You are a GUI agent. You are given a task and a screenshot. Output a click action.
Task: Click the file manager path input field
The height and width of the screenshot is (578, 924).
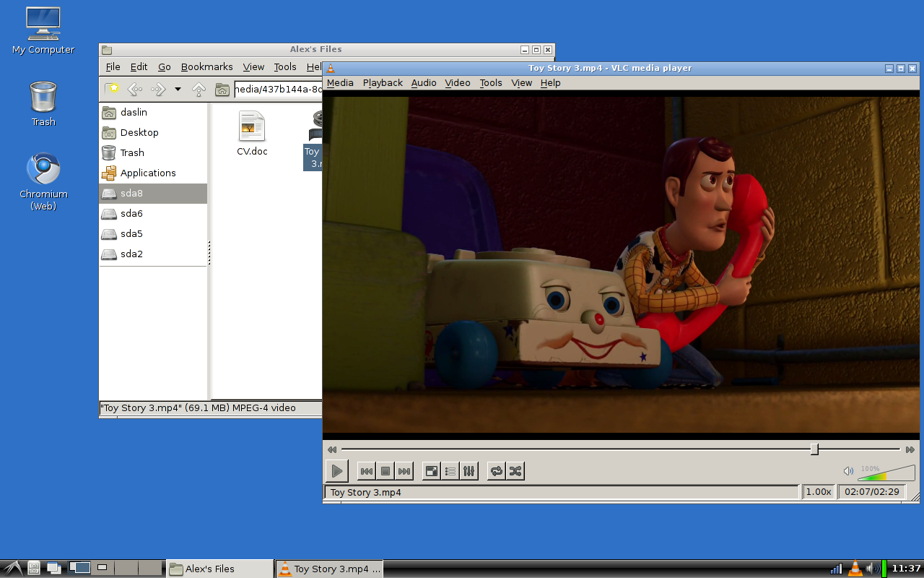278,90
